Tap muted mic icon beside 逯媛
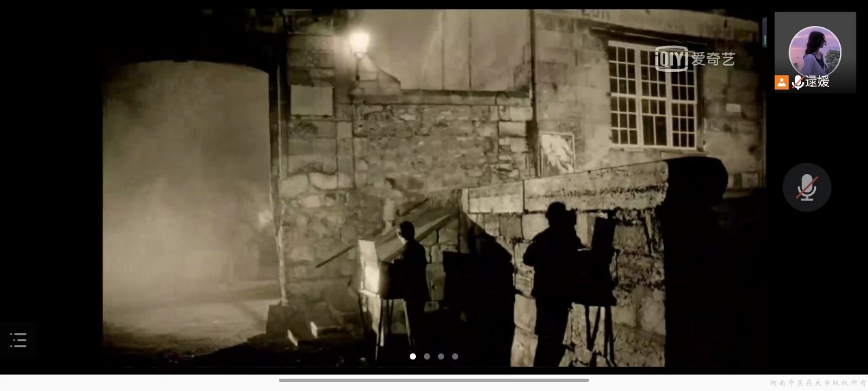This screenshot has width=868, height=391. point(797,82)
